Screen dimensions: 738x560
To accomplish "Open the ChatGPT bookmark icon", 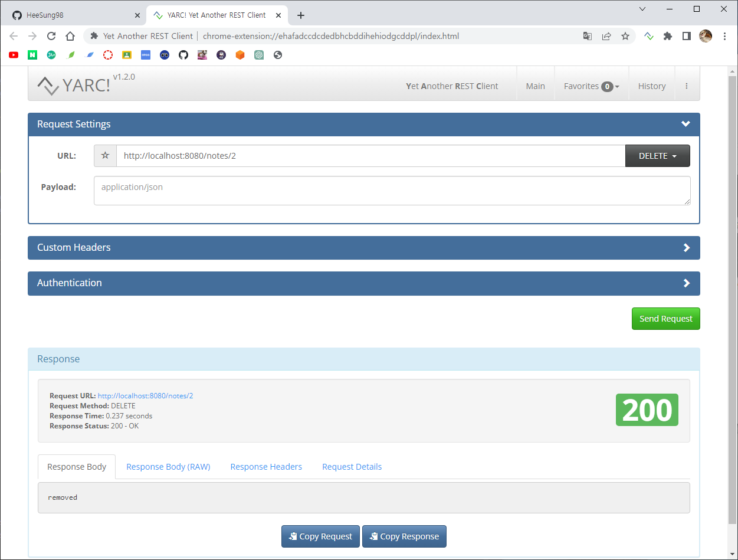I will 259,55.
